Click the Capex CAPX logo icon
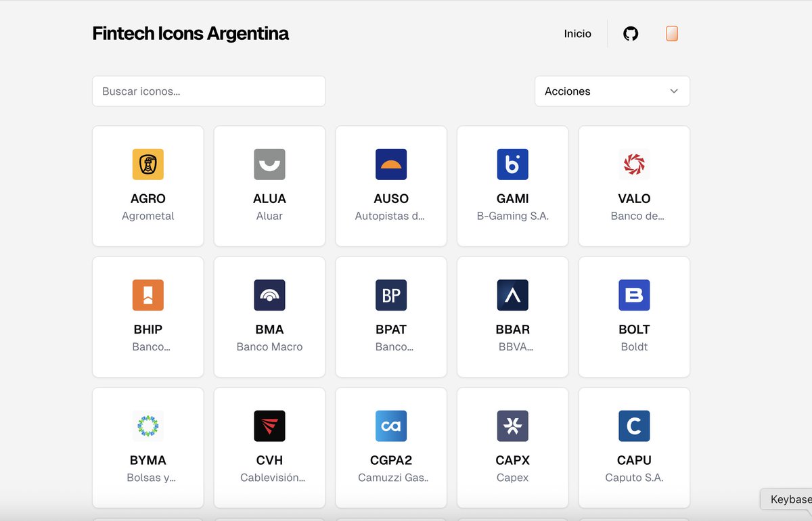The height and width of the screenshot is (521, 812). (512, 426)
